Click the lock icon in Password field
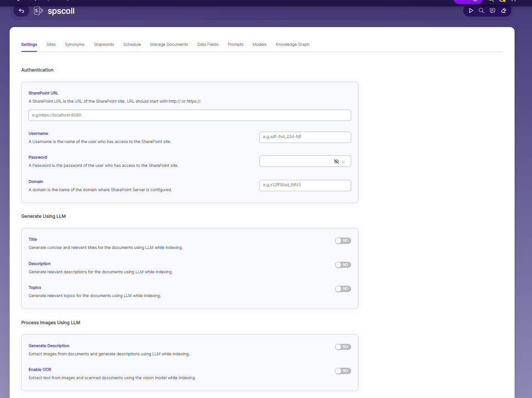 point(344,161)
